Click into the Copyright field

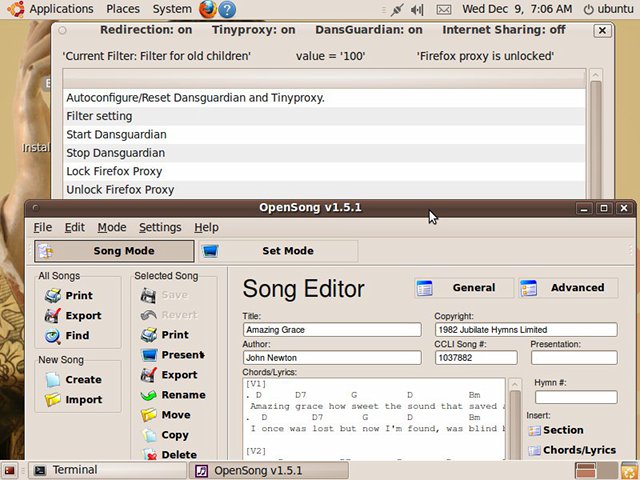[526, 330]
